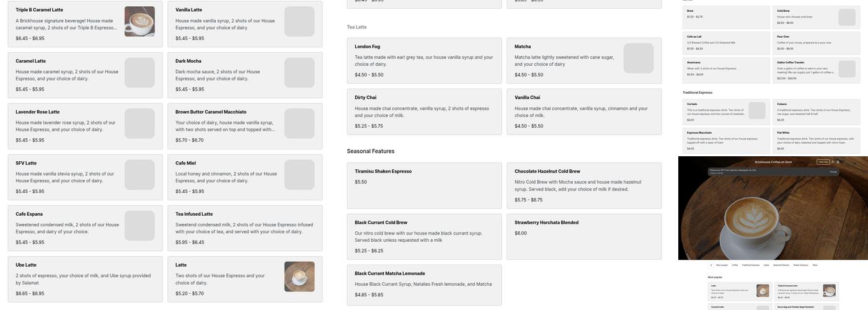The height and width of the screenshot is (310, 868).
Task: Switch to the Lattes category tab
Action: [x=766, y=265]
